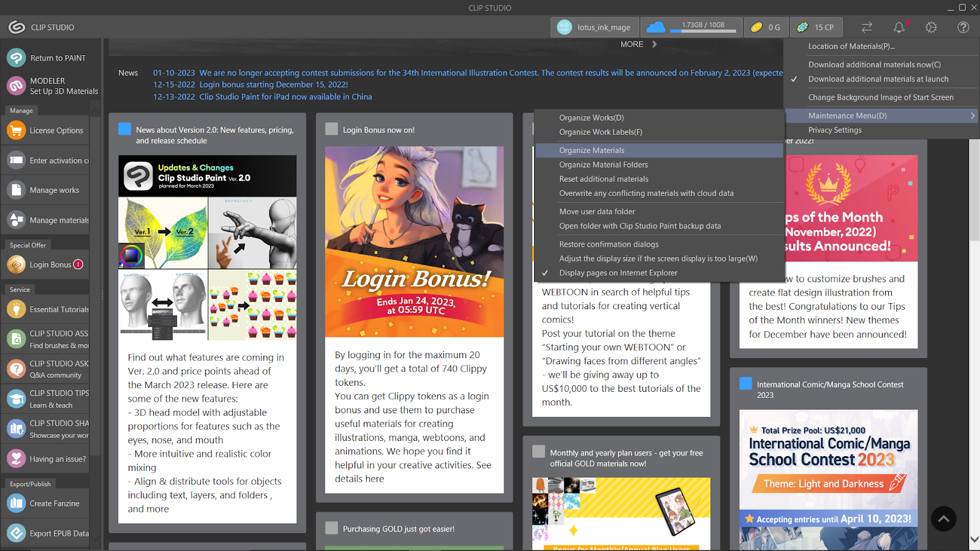Click page scrollbar down arrow
This screenshot has height=551, width=980.
pyautogui.click(x=974, y=539)
